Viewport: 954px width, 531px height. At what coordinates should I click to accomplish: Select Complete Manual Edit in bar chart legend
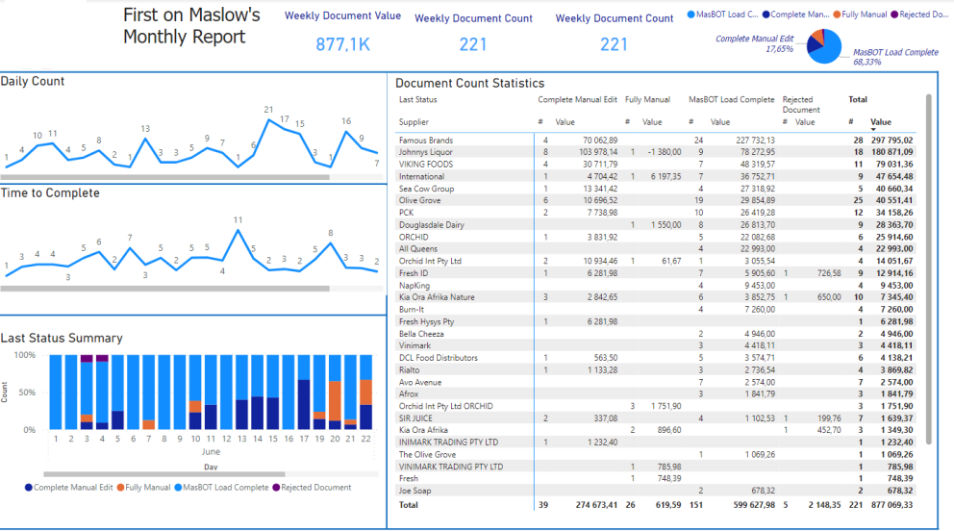(x=28, y=488)
